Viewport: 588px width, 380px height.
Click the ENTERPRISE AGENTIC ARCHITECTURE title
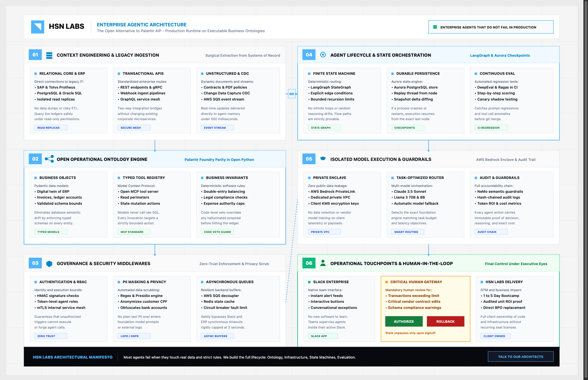[141, 25]
